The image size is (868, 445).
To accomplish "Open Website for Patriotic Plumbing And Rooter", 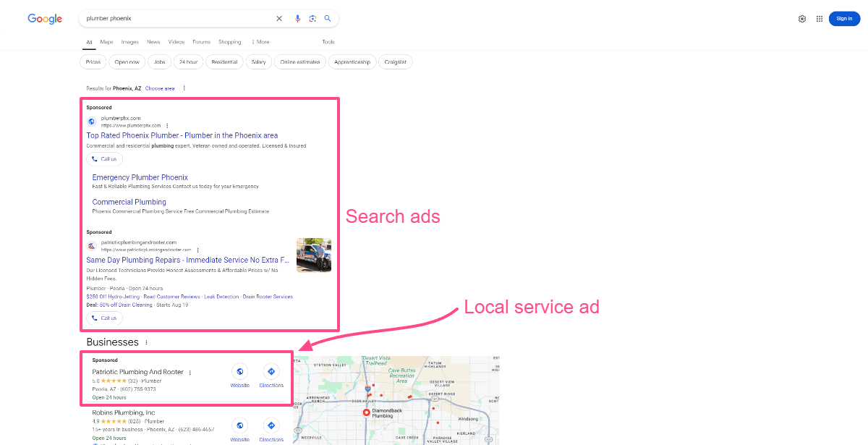I will coord(239,376).
